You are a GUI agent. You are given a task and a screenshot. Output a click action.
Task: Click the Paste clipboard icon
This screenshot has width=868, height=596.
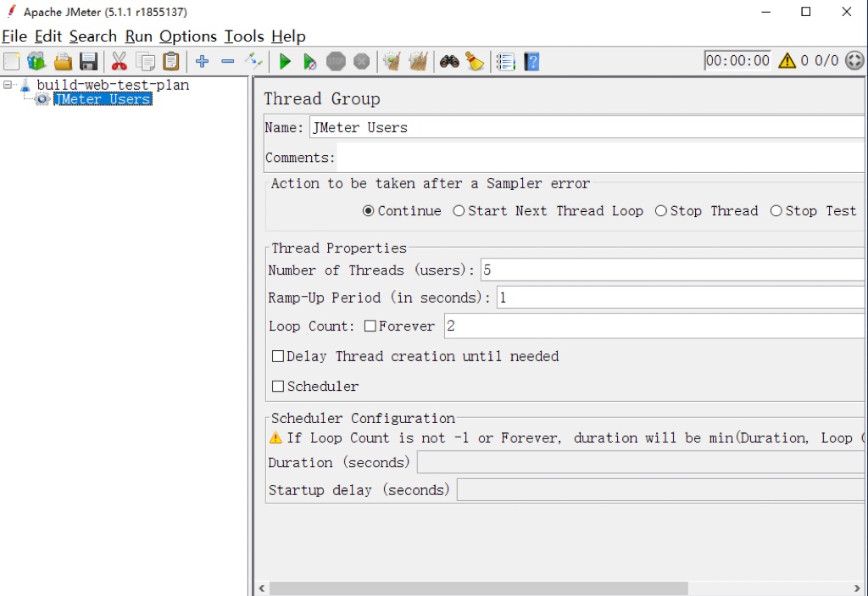(171, 61)
